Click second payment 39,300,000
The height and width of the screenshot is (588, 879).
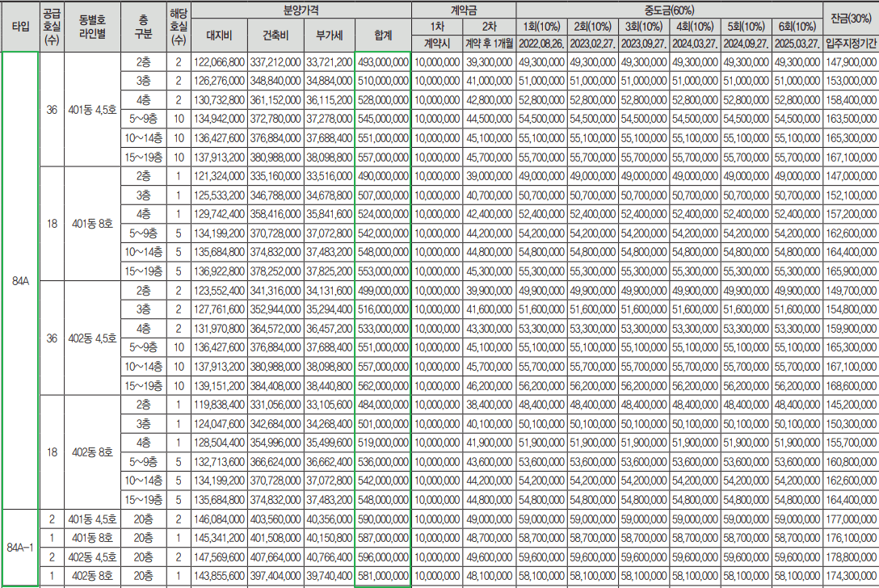tap(489, 61)
